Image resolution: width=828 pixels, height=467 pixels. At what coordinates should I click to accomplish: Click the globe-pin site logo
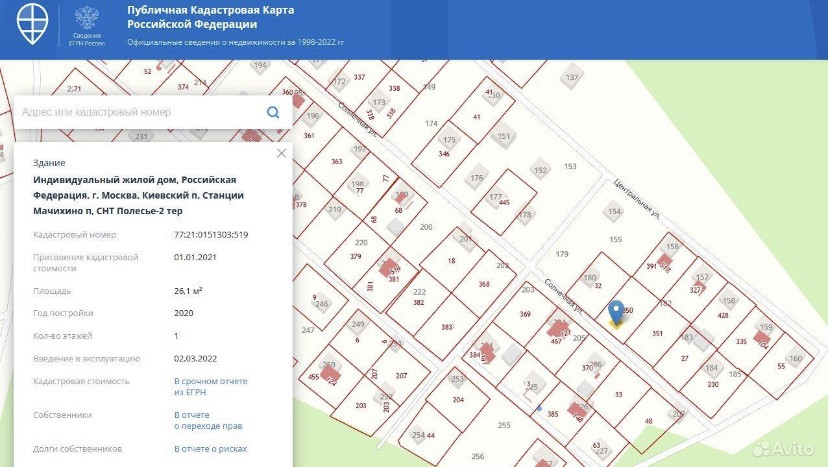pos(33,22)
